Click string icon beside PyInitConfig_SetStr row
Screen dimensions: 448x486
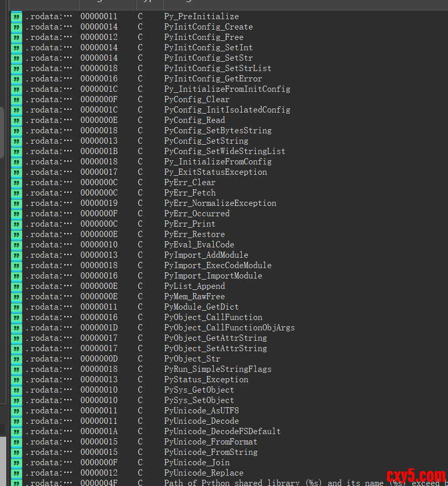coord(17,58)
